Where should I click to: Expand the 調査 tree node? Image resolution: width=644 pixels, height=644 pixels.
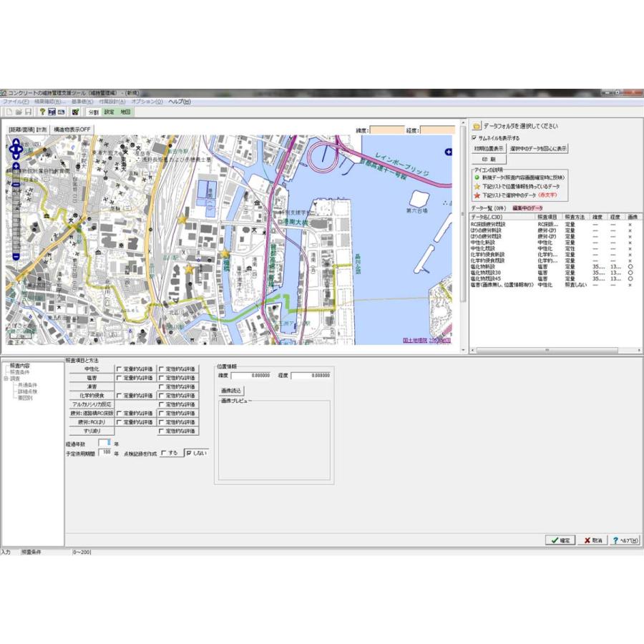click(6, 379)
